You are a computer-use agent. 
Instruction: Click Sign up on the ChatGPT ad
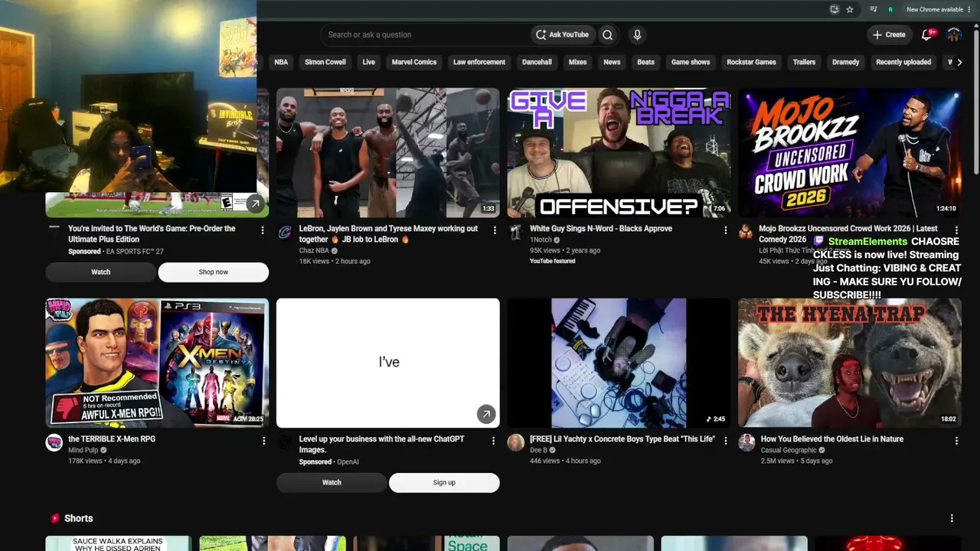pyautogui.click(x=444, y=482)
